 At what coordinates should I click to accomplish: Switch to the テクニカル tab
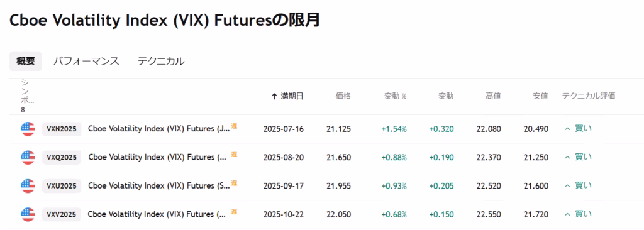pyautogui.click(x=161, y=61)
